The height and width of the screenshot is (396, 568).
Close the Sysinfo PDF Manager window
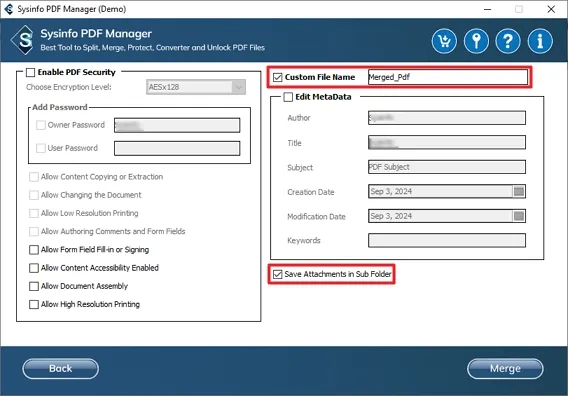551,9
